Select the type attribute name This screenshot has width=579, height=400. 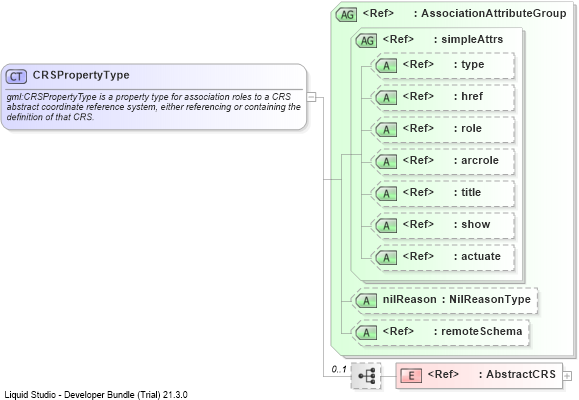click(x=473, y=64)
